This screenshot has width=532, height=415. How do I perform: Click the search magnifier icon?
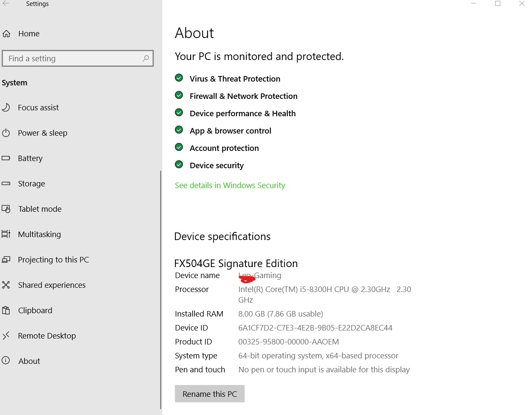(146, 58)
